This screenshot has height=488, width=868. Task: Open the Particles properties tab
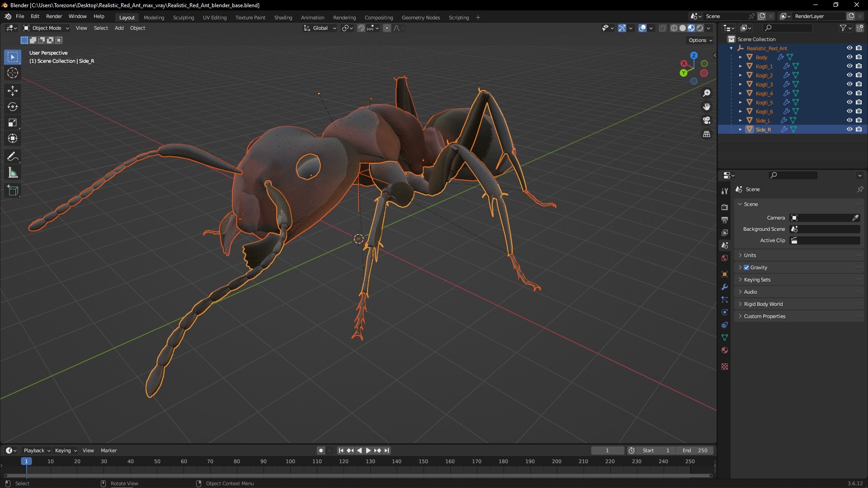click(x=725, y=300)
